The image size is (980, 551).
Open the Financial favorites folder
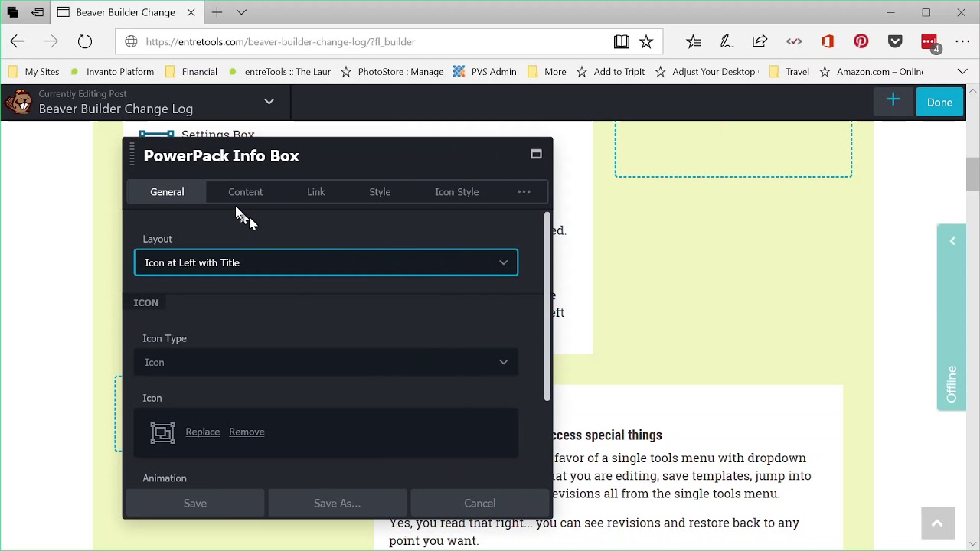191,71
